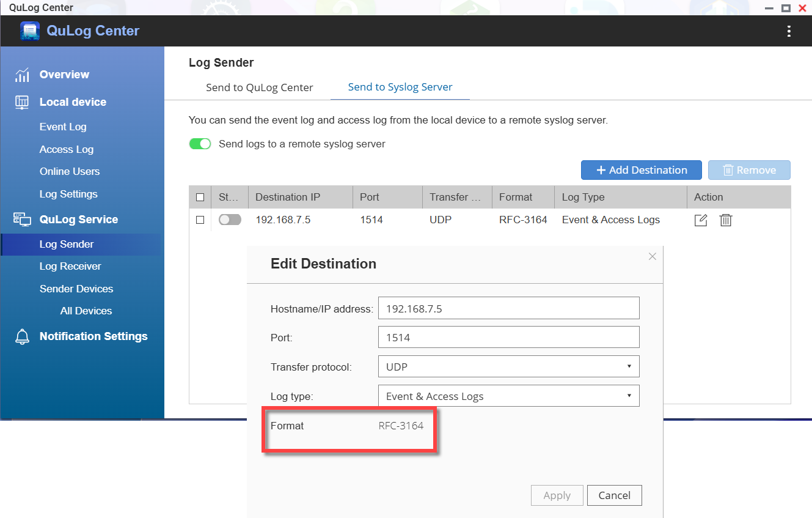The height and width of the screenshot is (518, 812).
Task: Open Log Receiver in the sidebar
Action: pyautogui.click(x=70, y=267)
